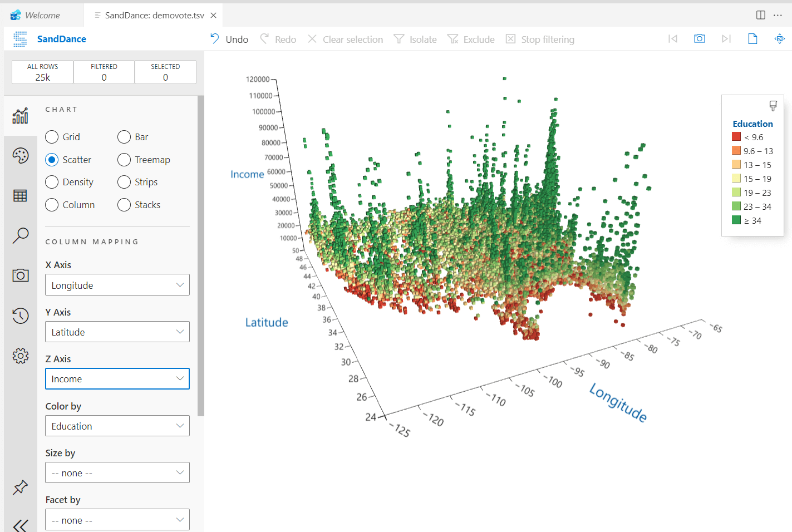Open the Color palette sidebar icon

(21, 156)
